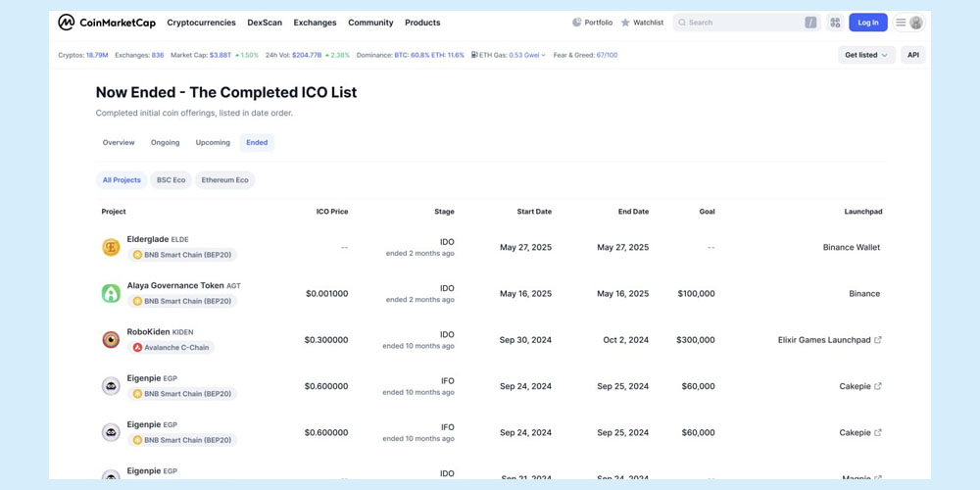
Task: Click first Eigenpie row logo
Action: click(111, 386)
